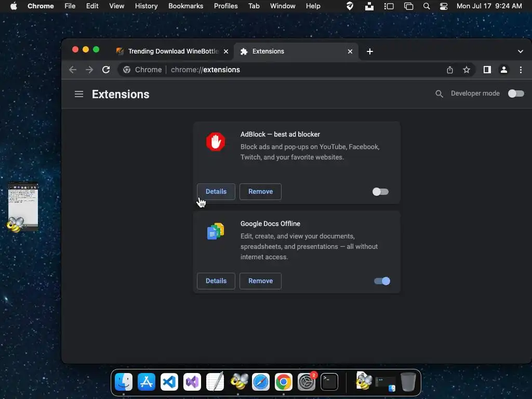Close the Trending Download WineBottler tab
Viewport: 532px width, 399px height.
tap(226, 51)
